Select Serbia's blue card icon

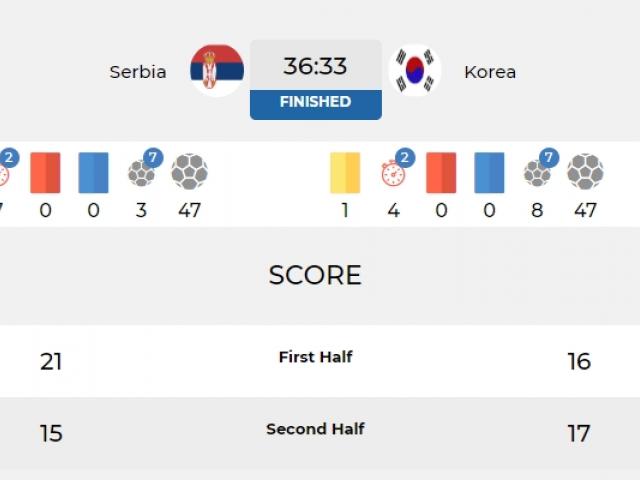(x=93, y=173)
